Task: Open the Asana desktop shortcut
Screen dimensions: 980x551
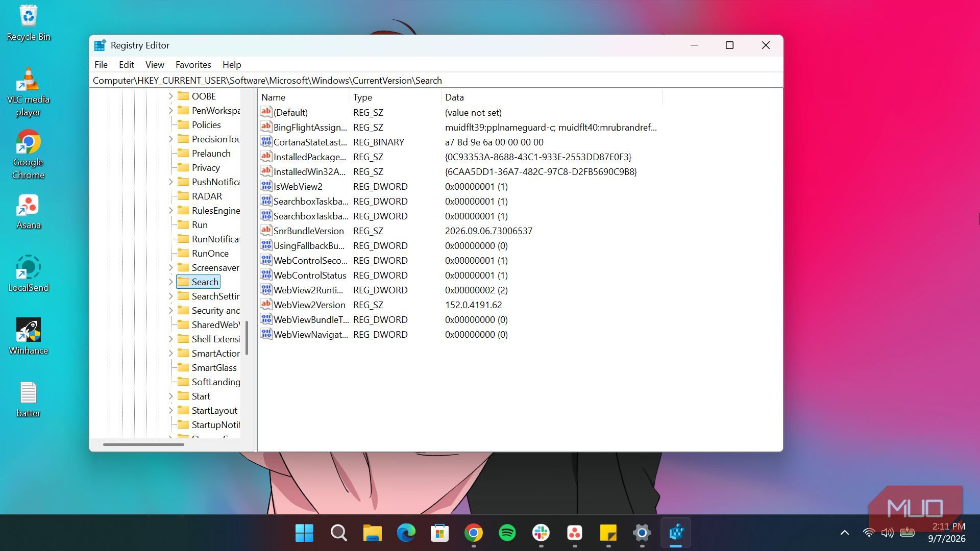Action: coord(29,212)
